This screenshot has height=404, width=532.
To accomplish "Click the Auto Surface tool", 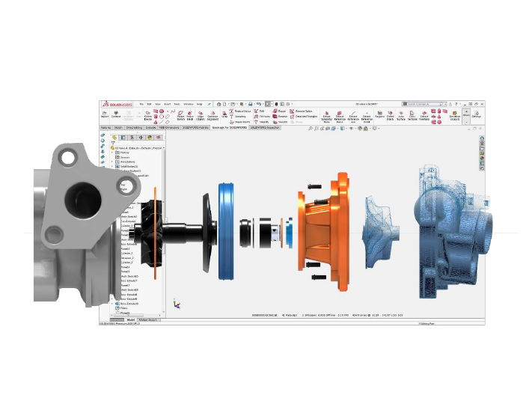I will [x=401, y=114].
